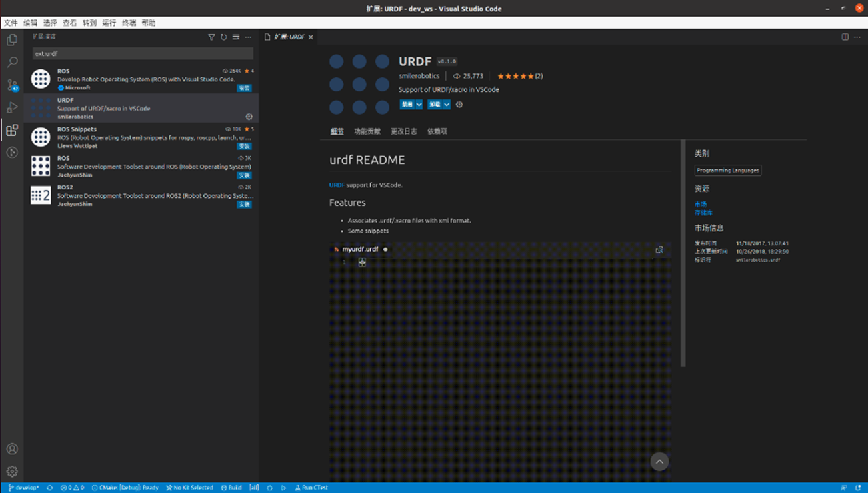
Task: Switch to the 功能贡献 tab
Action: coord(367,131)
